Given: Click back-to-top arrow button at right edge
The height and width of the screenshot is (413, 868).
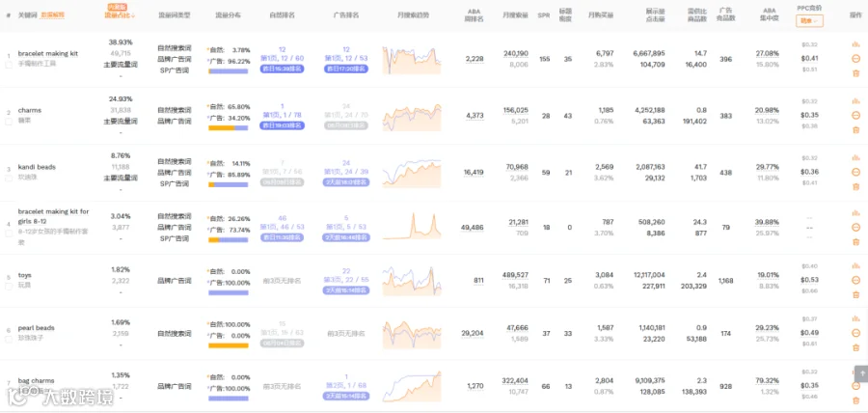Looking at the screenshot, I should [861, 373].
